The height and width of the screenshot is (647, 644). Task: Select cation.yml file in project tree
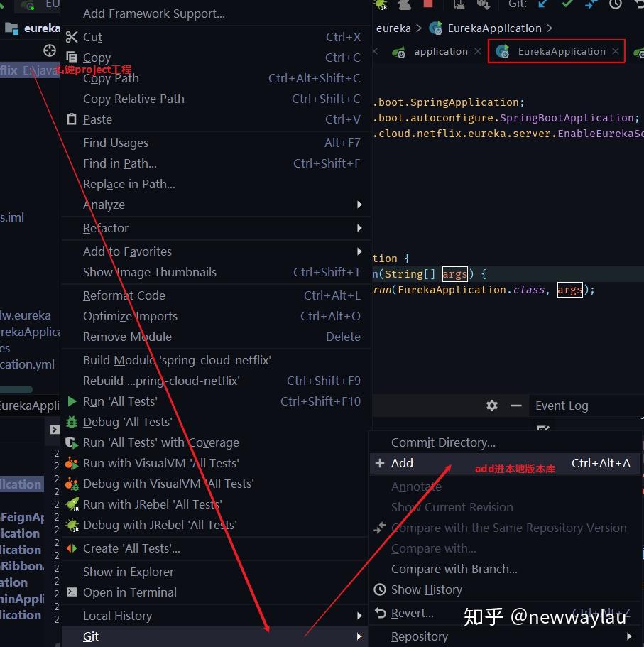click(27, 364)
